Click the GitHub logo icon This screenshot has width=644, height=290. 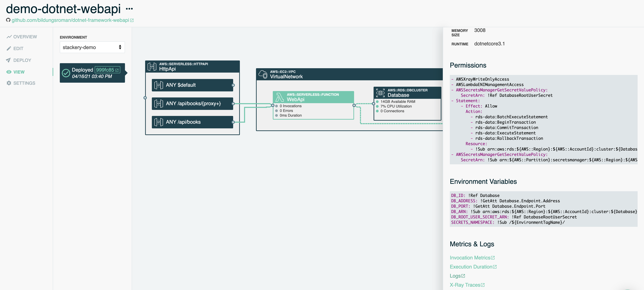[8, 20]
